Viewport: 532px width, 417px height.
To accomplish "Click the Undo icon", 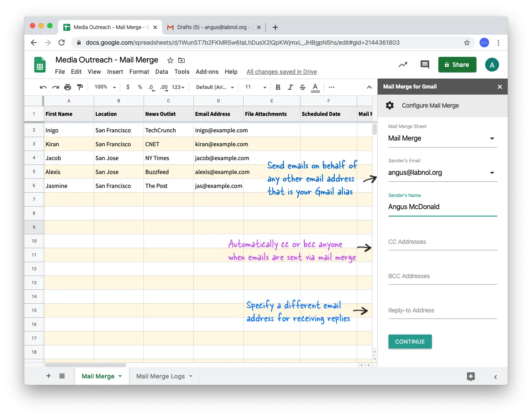I will pyautogui.click(x=42, y=87).
